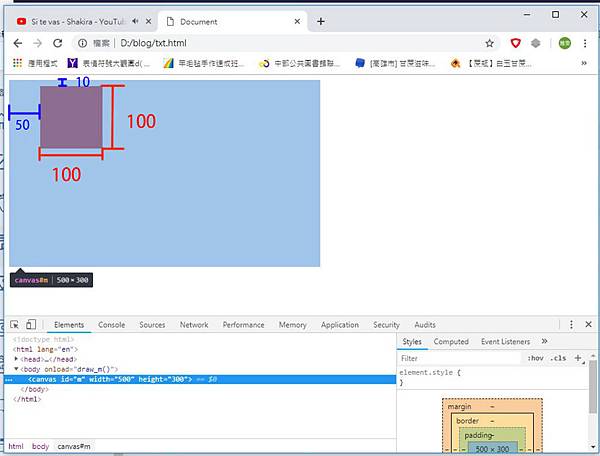This screenshot has width=600, height=456.
Task: Activate the DevTools inspect element picker
Action: (15, 325)
